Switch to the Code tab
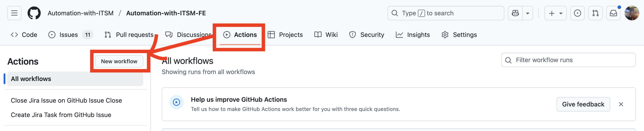 pos(24,35)
